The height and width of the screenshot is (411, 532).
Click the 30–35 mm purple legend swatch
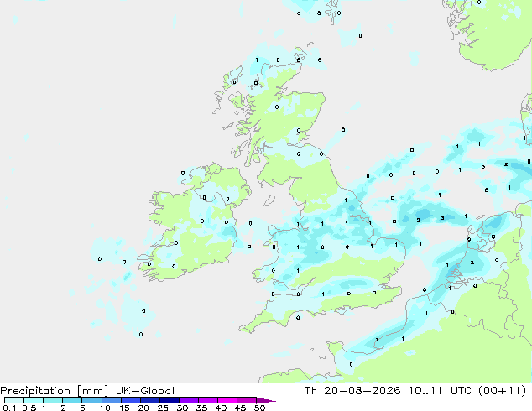point(189,400)
